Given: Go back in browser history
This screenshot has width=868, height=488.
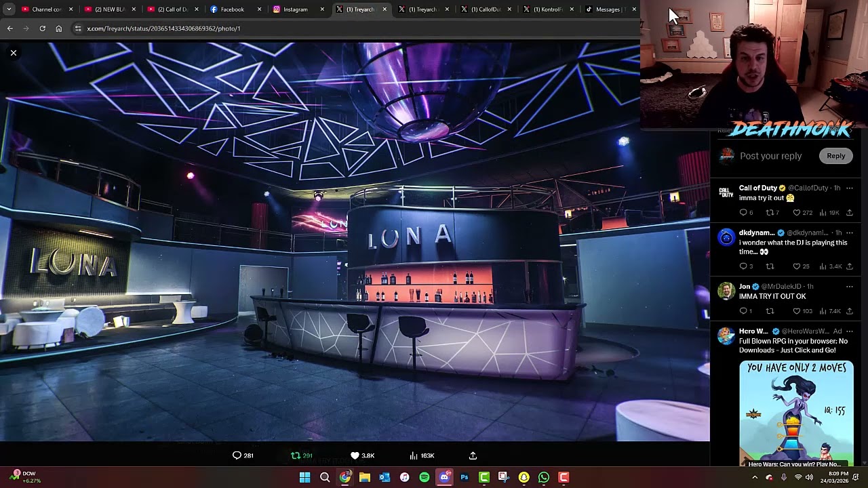Looking at the screenshot, I should coord(10,28).
